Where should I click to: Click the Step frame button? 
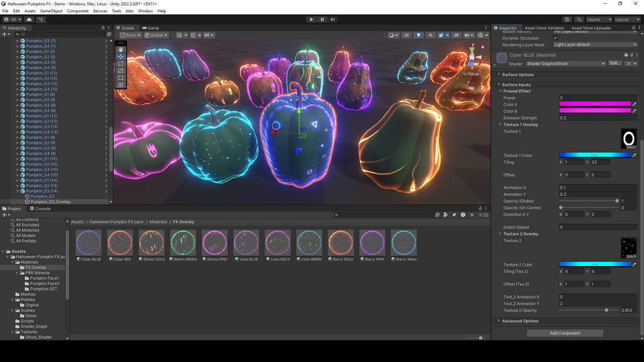[x=333, y=19]
